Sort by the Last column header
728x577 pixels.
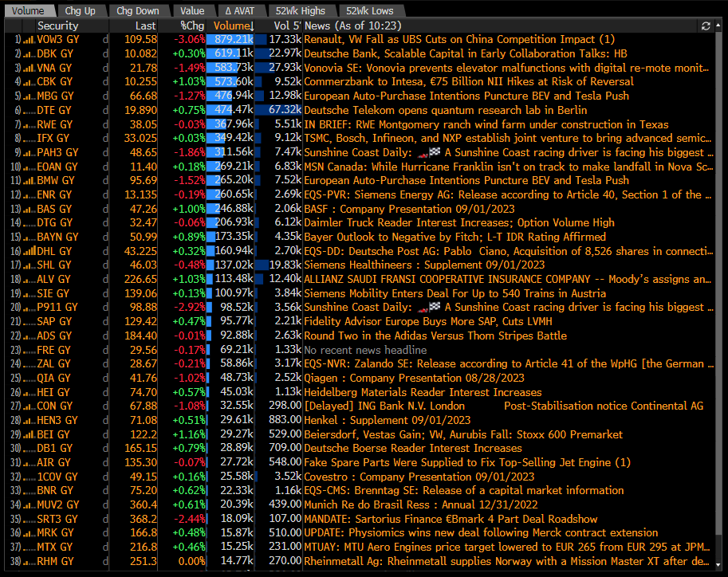tap(145, 26)
